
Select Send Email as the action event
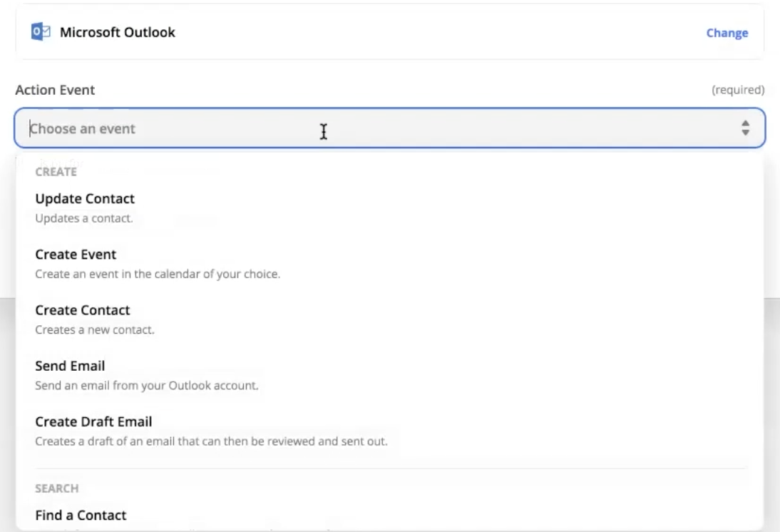tap(70, 366)
